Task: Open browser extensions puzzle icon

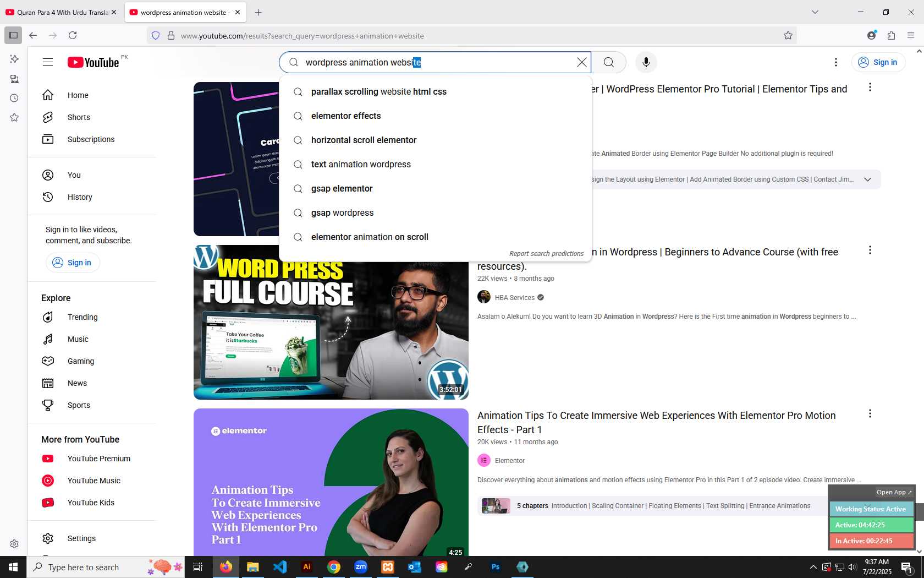Action: click(891, 35)
